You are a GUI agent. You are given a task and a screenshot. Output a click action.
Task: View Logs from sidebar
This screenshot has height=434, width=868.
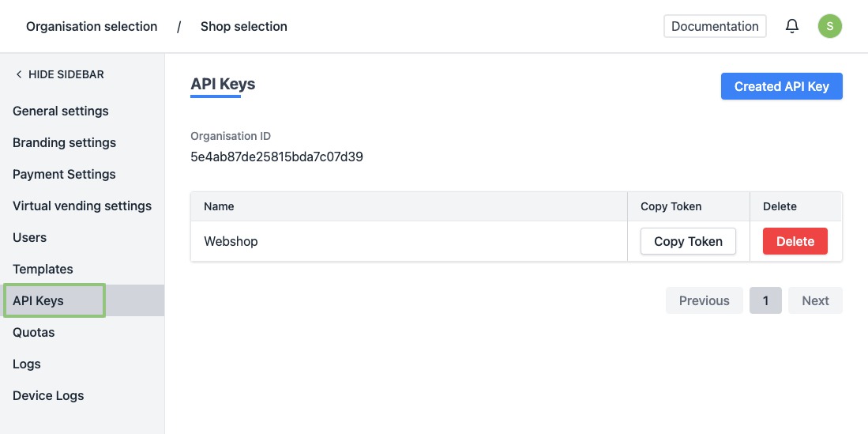click(27, 364)
